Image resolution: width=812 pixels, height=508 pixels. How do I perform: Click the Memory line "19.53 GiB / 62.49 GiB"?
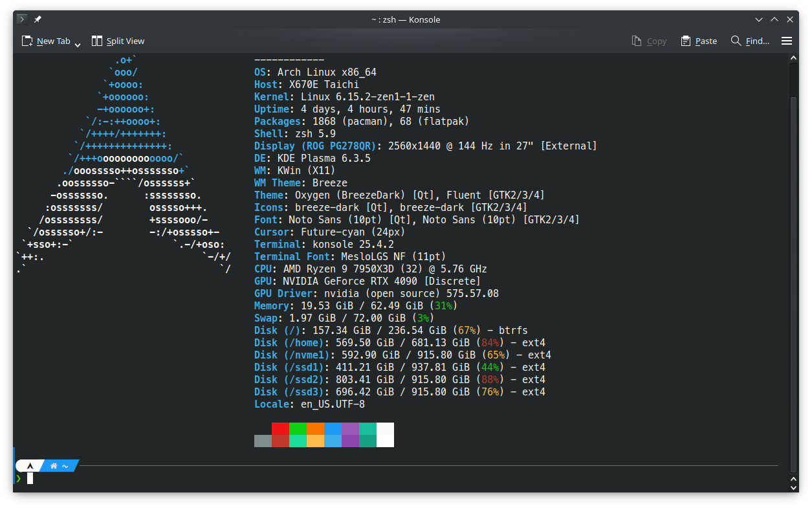point(356,305)
